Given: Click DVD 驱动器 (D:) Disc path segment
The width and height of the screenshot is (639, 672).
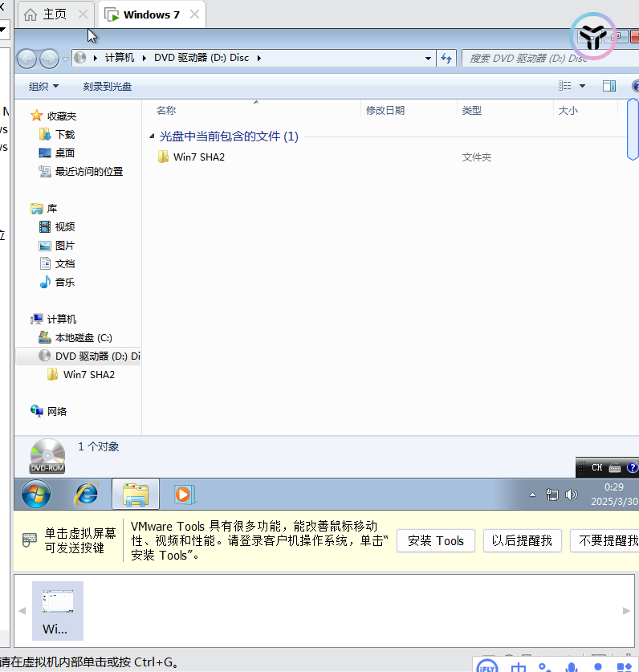Looking at the screenshot, I should pos(201,58).
